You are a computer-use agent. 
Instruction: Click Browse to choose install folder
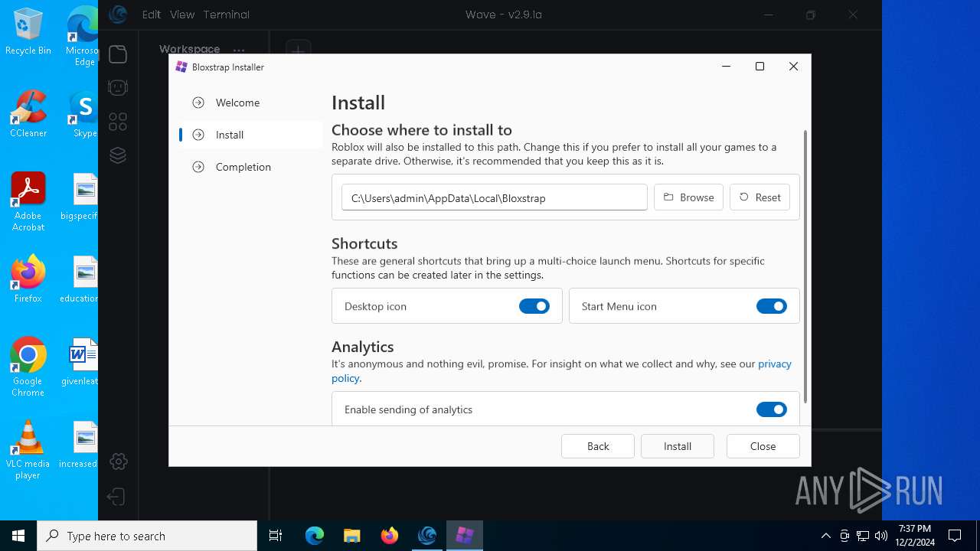click(688, 197)
